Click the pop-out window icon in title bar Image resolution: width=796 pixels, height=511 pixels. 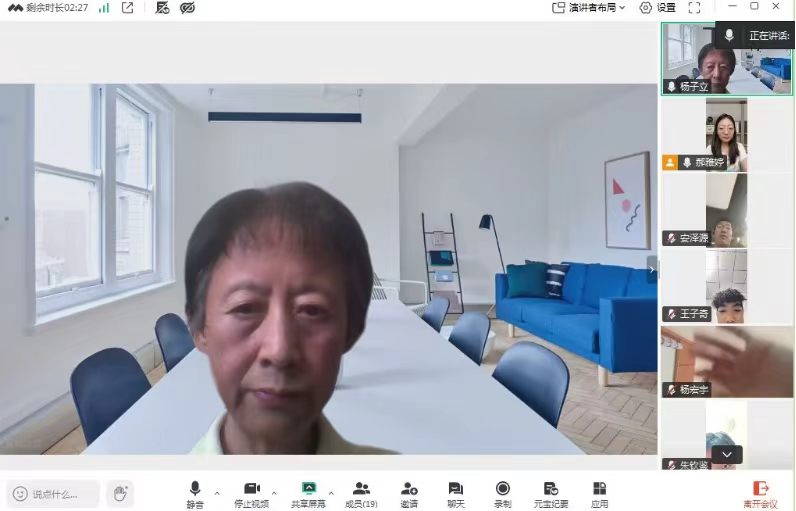[x=127, y=8]
